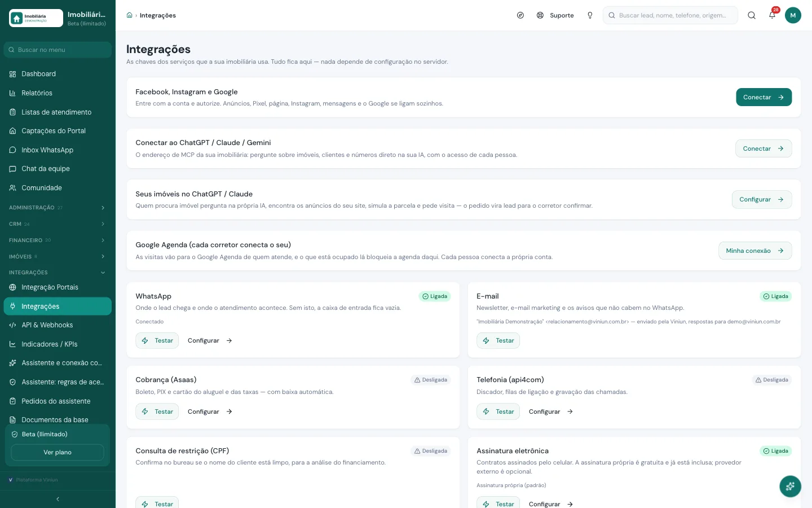Viewport: 812px width, 508px height.
Task: Connect Facebook, Instagram e Google
Action: pos(764,97)
